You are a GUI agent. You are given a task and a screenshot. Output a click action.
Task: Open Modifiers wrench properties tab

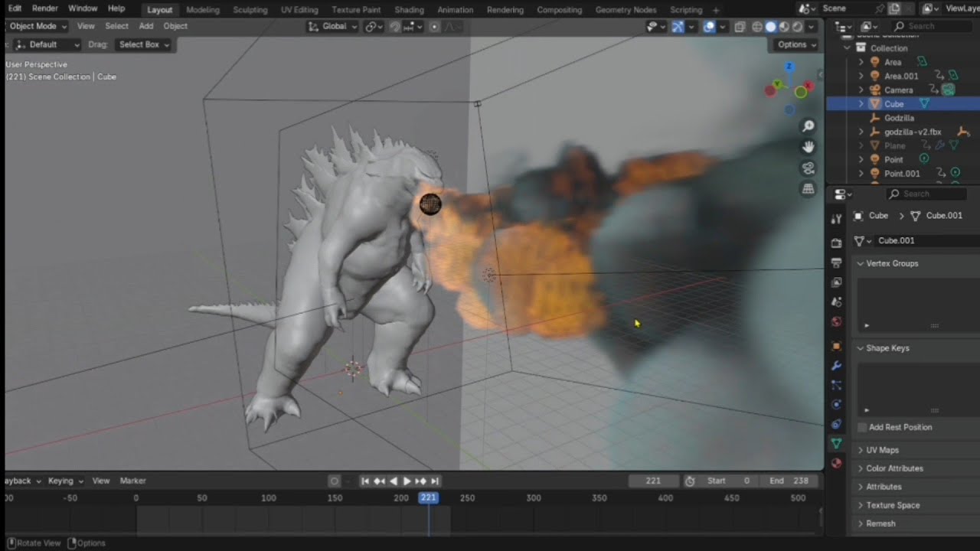click(836, 366)
